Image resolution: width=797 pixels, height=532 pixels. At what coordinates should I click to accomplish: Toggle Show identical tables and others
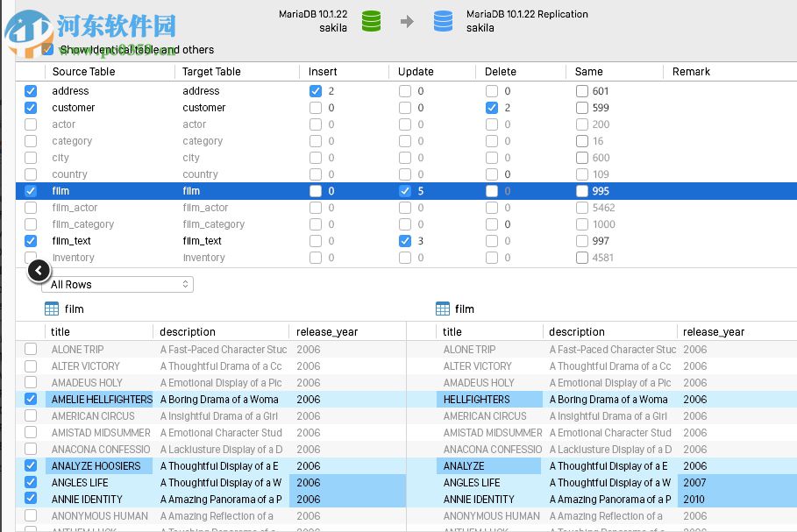click(46, 49)
